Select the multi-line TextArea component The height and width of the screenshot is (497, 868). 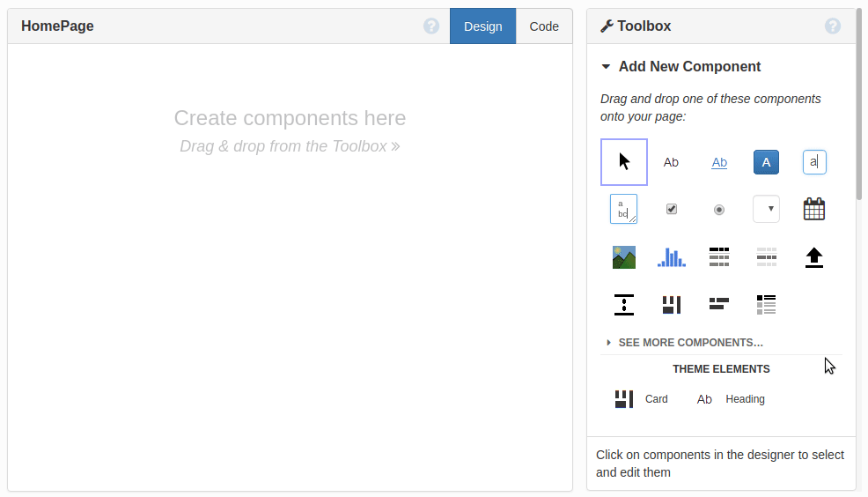pos(623,210)
